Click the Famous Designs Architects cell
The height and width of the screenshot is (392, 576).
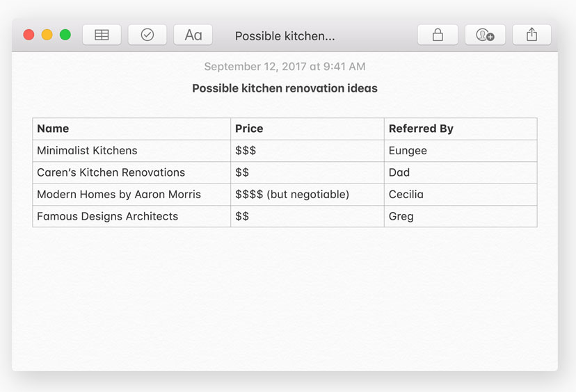coord(131,217)
